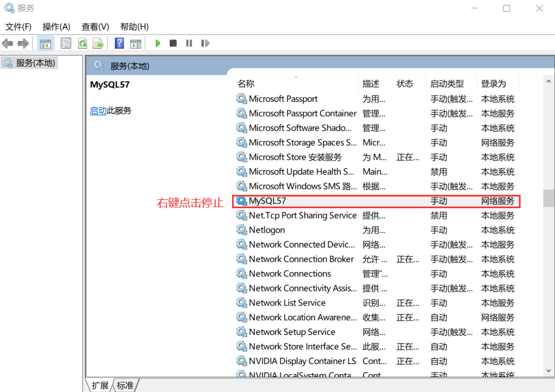Select the Network Setup Service row

pyautogui.click(x=376, y=332)
